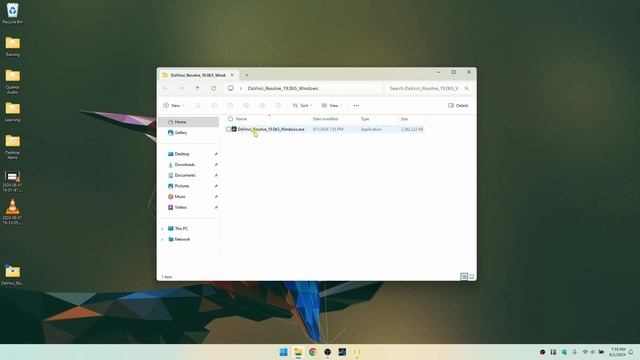The height and width of the screenshot is (360, 640).
Task: Click the Cut toolbar icon
Action: [198, 105]
